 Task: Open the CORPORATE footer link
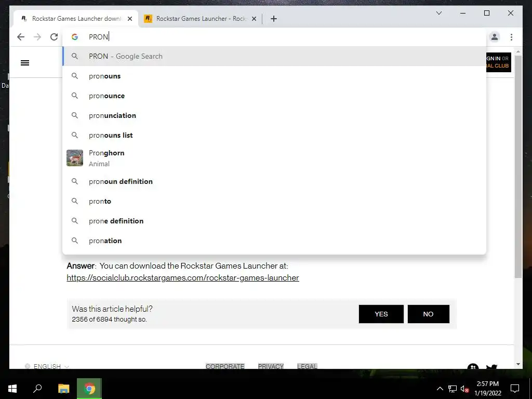click(225, 366)
